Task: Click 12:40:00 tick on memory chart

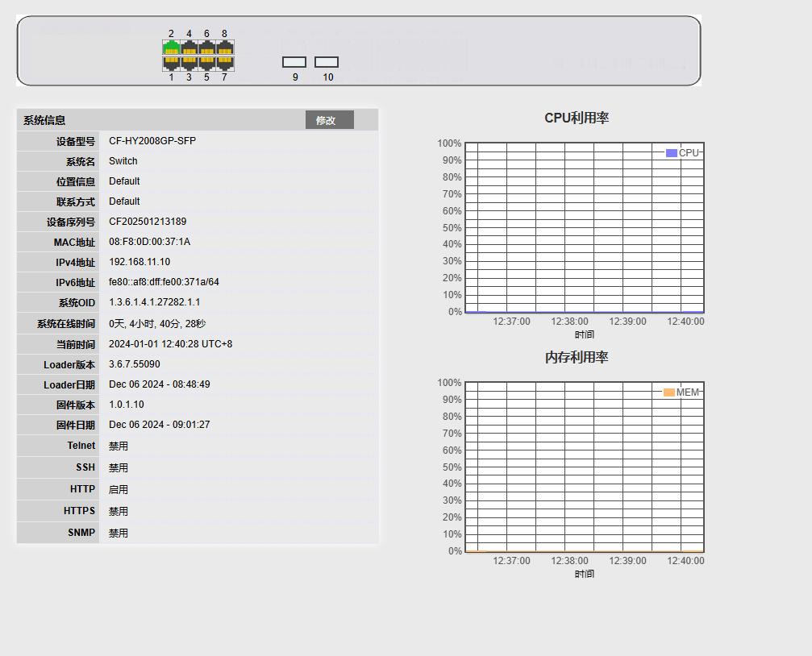Action: [685, 561]
